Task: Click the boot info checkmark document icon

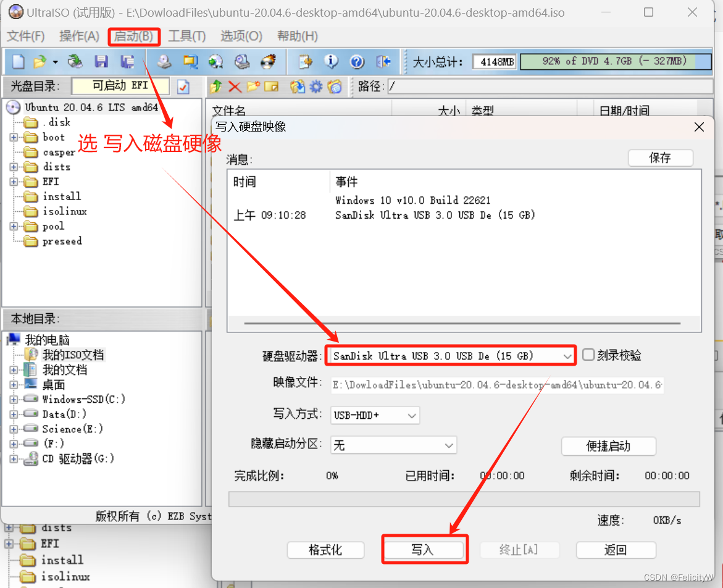Action: [x=183, y=86]
